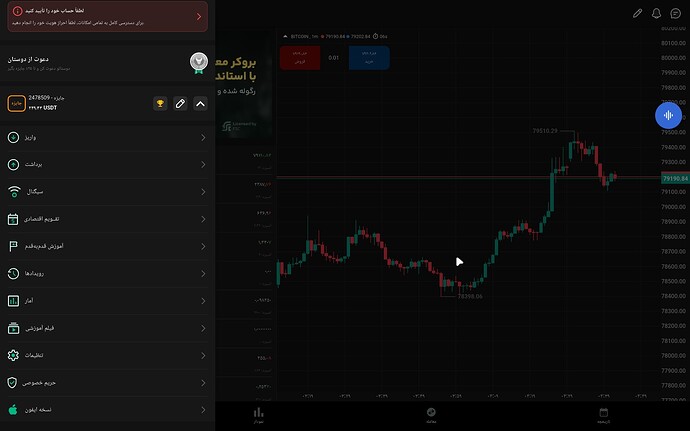
Task: Click the chevron on the iPhone version row
Action: pyautogui.click(x=203, y=410)
